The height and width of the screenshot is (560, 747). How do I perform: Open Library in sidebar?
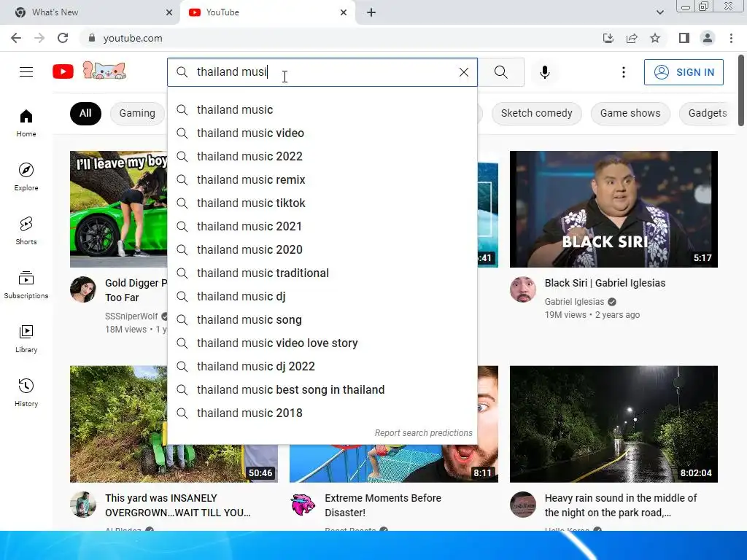click(x=26, y=338)
